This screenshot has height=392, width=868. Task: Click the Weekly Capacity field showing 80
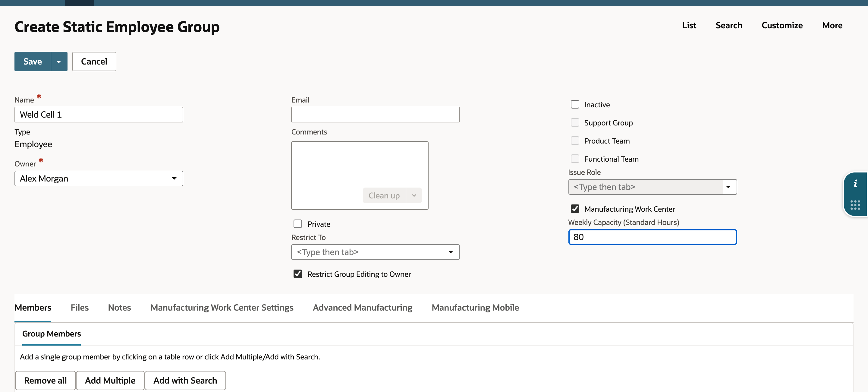tap(652, 237)
